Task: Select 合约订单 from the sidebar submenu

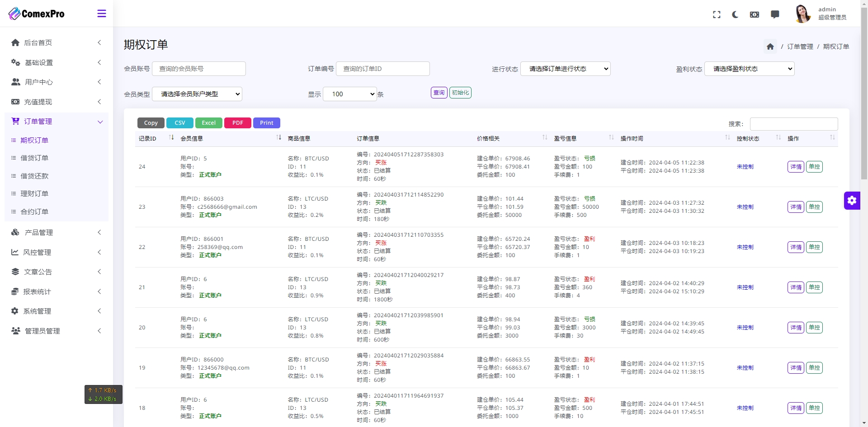Action: pyautogui.click(x=34, y=211)
